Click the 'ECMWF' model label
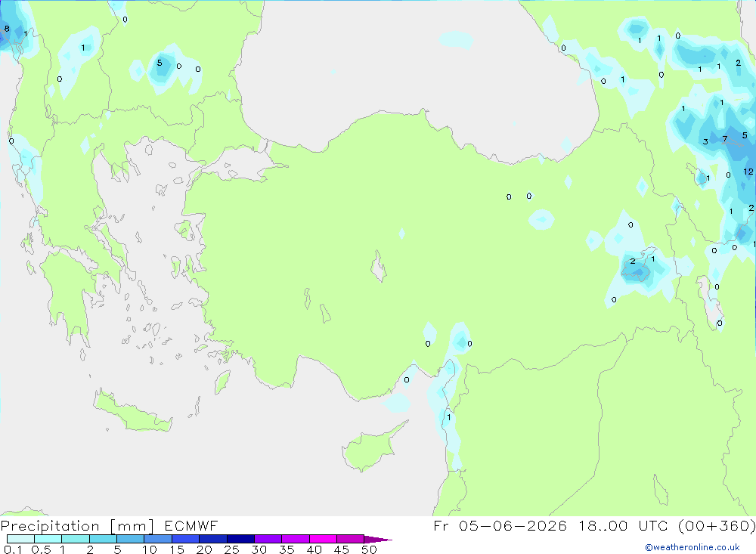This screenshot has width=756, height=554. pos(191,525)
